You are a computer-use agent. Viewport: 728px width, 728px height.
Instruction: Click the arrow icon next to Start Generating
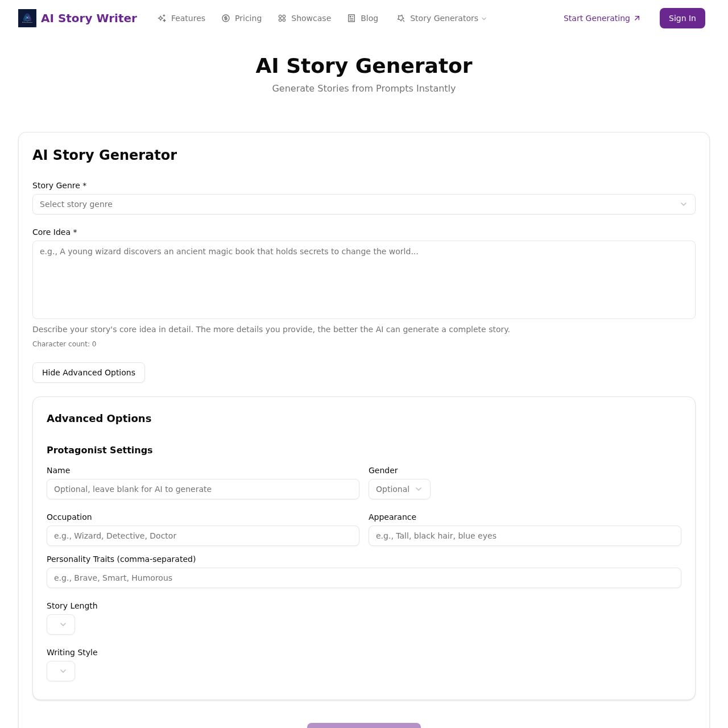pos(636,18)
